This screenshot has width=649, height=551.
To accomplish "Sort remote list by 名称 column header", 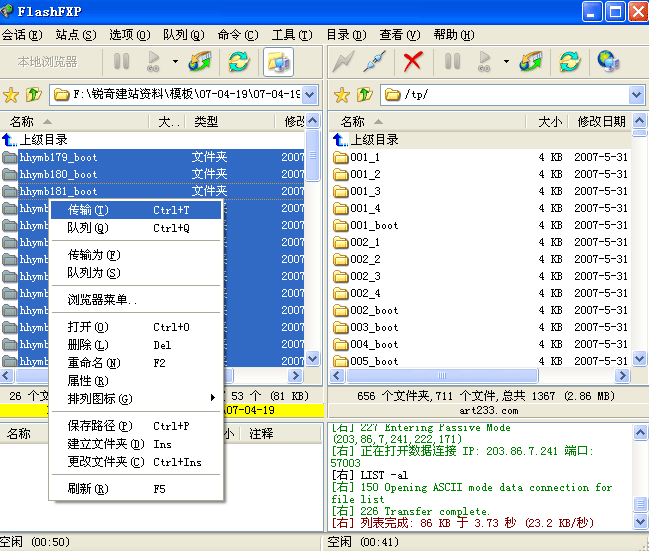I will click(428, 122).
